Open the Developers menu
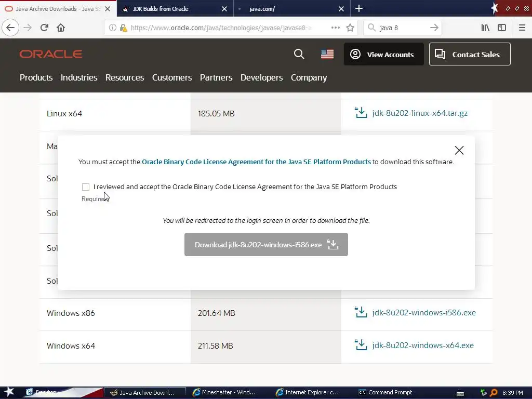The image size is (532, 399). (262, 78)
